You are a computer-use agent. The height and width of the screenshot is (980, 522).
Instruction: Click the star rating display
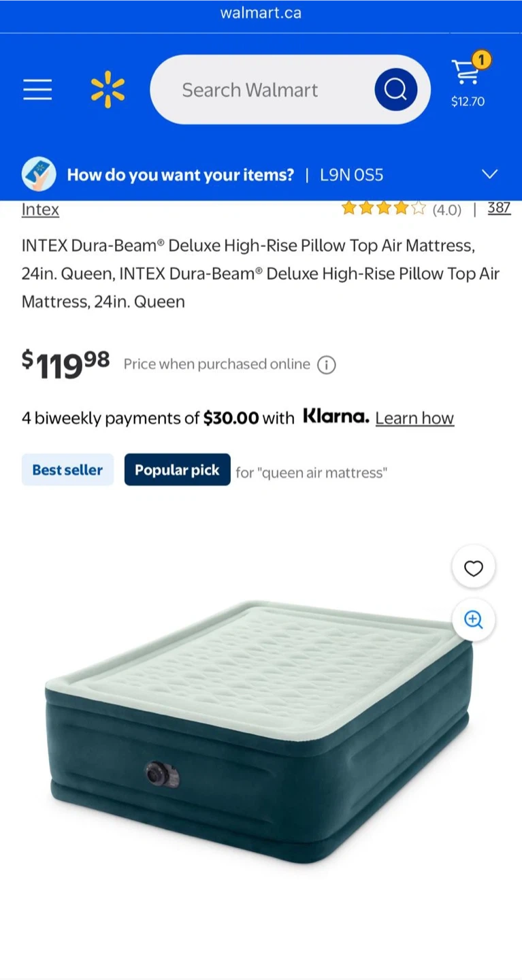tap(383, 208)
